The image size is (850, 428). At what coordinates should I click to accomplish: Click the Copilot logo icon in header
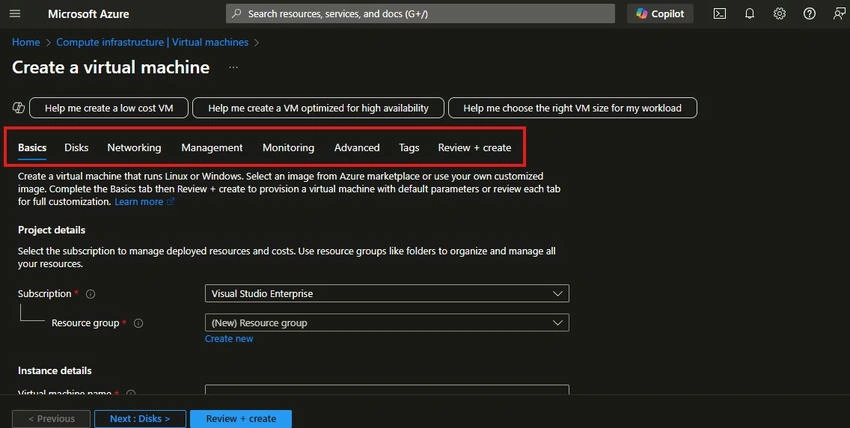click(x=642, y=14)
